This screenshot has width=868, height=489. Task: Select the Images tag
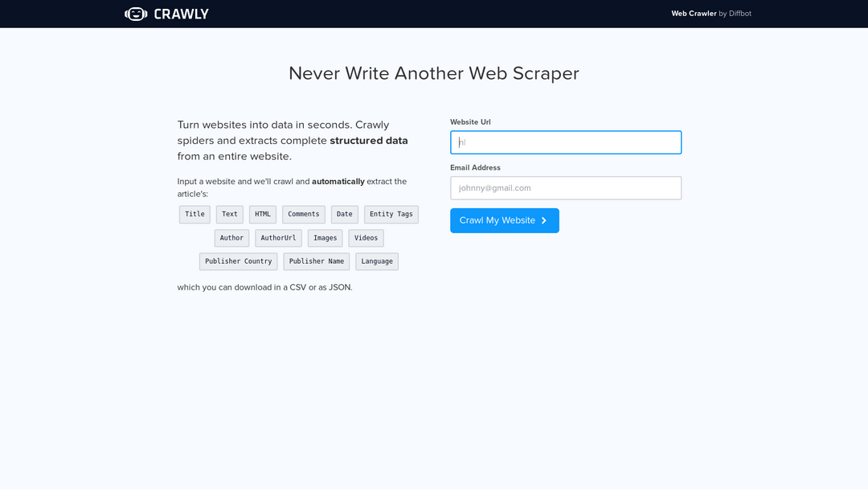click(x=325, y=238)
